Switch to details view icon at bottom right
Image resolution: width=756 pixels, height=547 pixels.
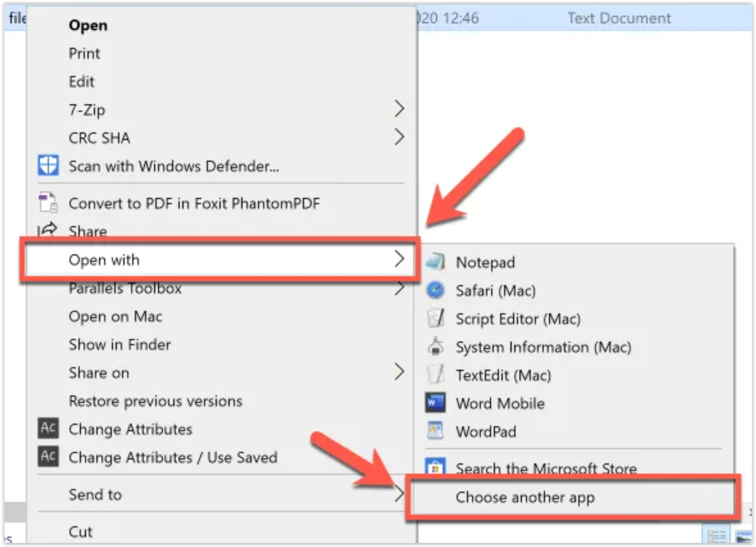(x=717, y=537)
